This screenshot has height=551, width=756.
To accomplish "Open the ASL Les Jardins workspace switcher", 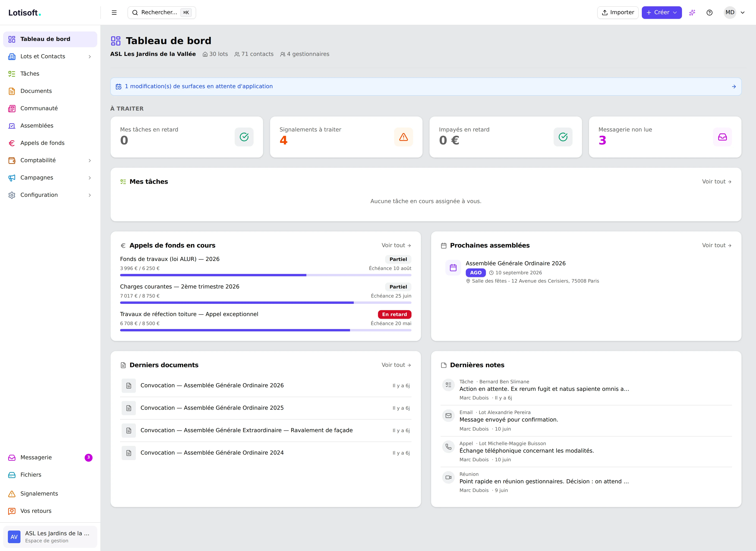I will click(x=50, y=537).
